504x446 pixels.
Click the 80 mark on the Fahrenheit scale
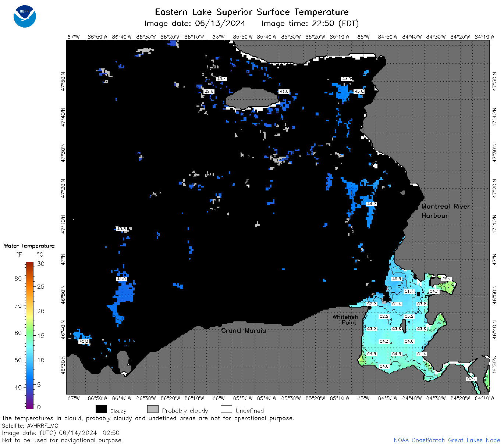pyautogui.click(x=18, y=278)
